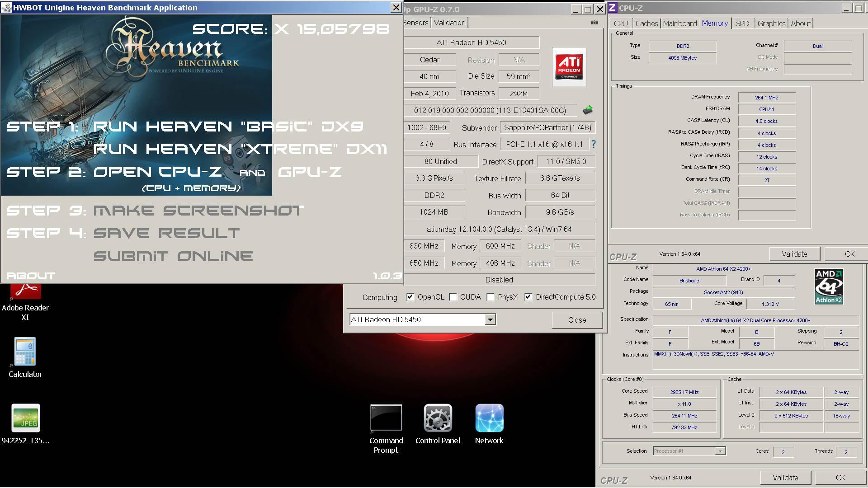Click Open CPU-Z link in step 2
The width and height of the screenshot is (868, 488).
(x=158, y=172)
